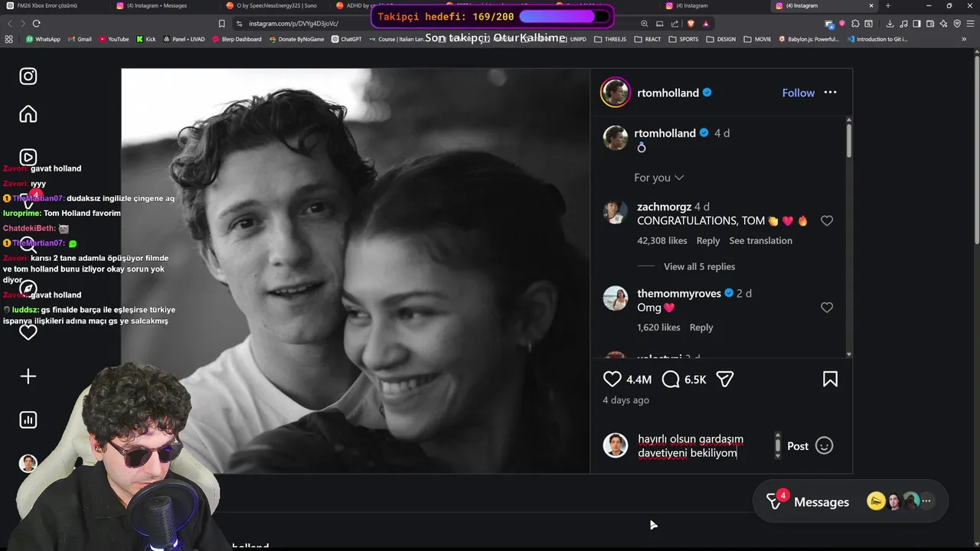Open the apps grid icon in bookmarks bar
980x551 pixels.
tap(9, 39)
